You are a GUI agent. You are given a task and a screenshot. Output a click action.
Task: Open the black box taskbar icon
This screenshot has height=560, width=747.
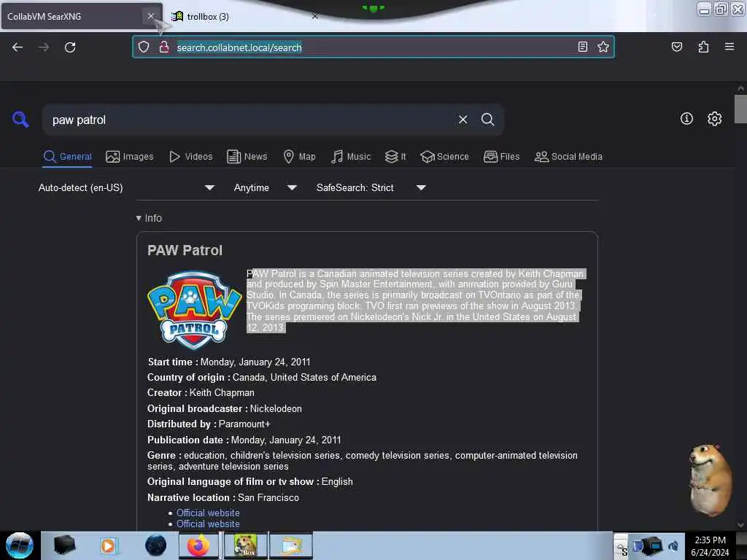pos(64,545)
